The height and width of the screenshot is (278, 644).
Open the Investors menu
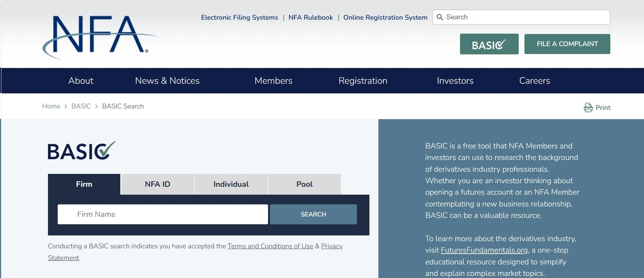[455, 81]
